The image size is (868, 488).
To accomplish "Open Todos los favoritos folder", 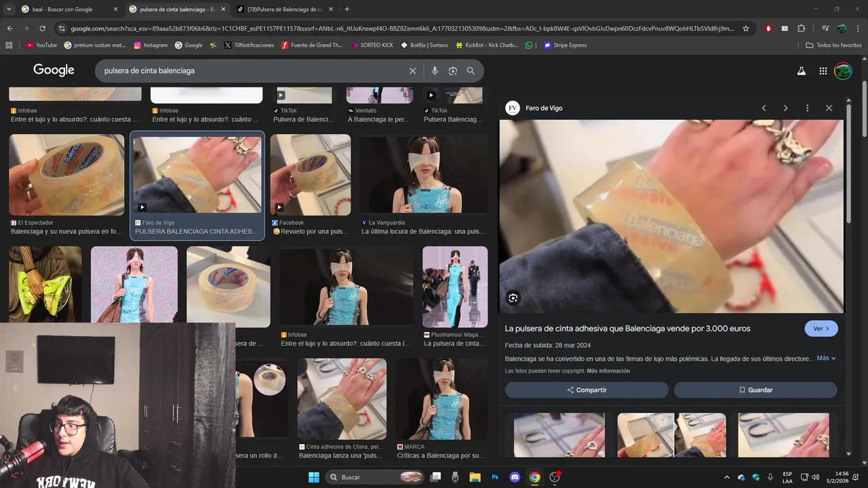I will tap(834, 45).
